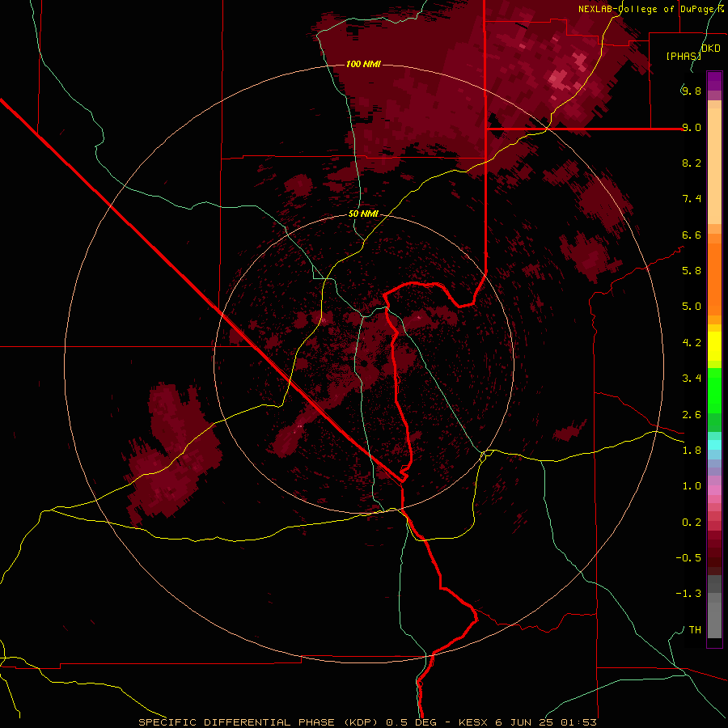Image resolution: width=728 pixels, height=728 pixels.
Task: Pick the "6.6" scale value
Action: point(692,235)
